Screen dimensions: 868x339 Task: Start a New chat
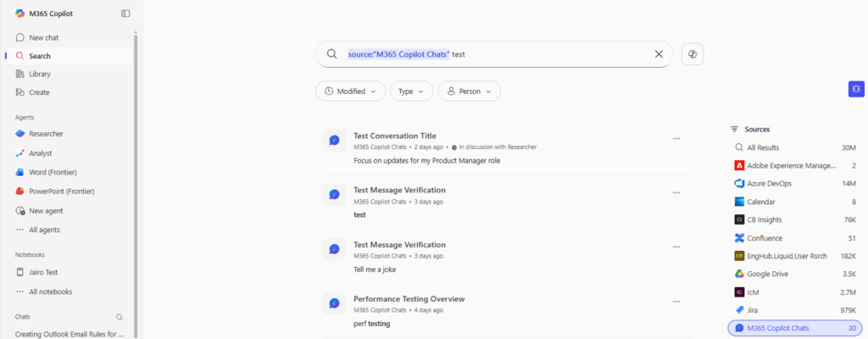coord(43,37)
